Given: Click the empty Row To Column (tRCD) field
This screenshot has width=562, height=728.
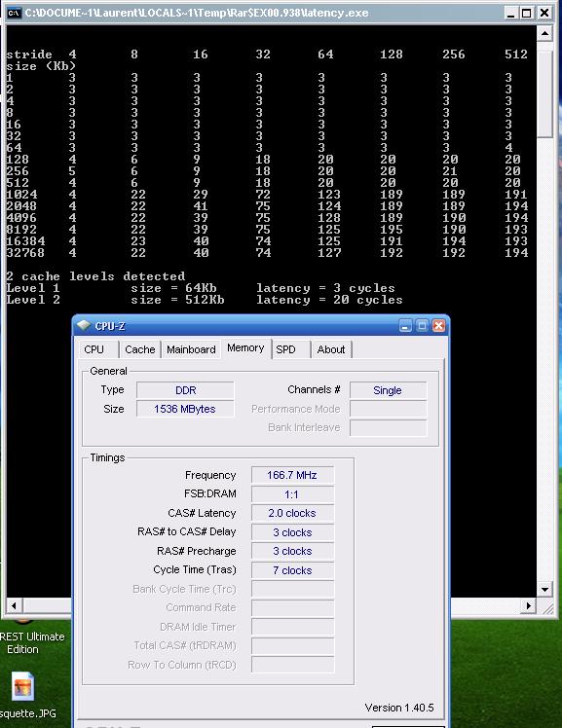Looking at the screenshot, I should click(292, 665).
